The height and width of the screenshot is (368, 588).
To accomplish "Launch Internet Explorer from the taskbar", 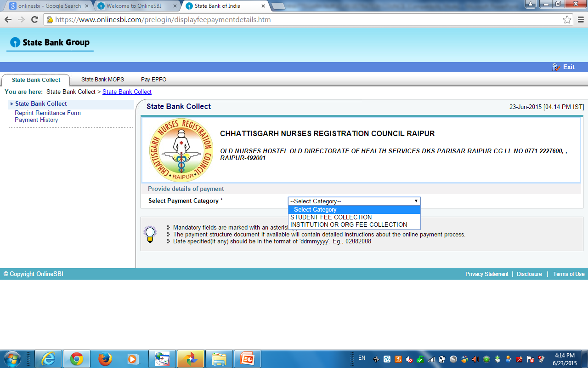I will coord(49,359).
